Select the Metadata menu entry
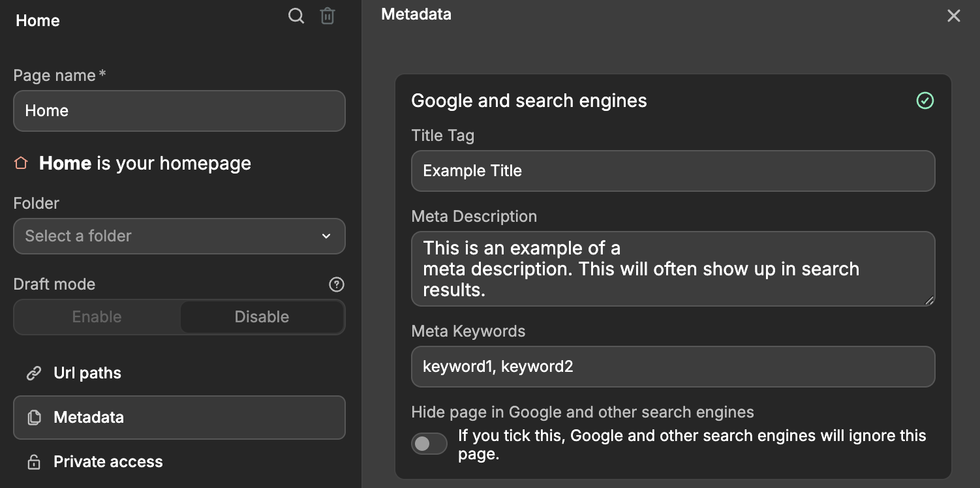 [x=89, y=417]
